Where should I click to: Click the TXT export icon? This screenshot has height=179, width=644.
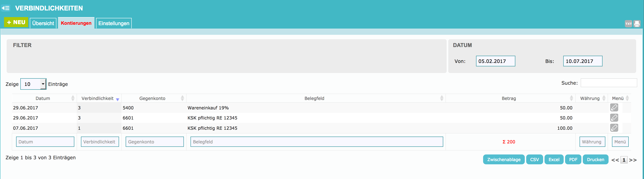628,24
